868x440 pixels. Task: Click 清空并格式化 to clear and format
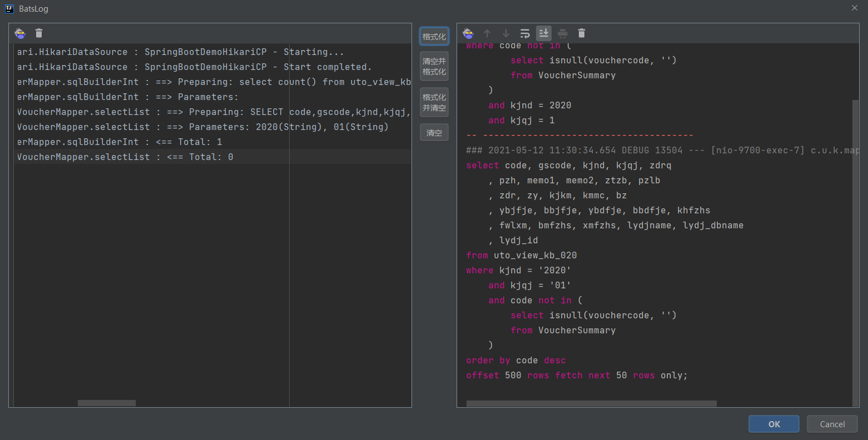(x=434, y=66)
